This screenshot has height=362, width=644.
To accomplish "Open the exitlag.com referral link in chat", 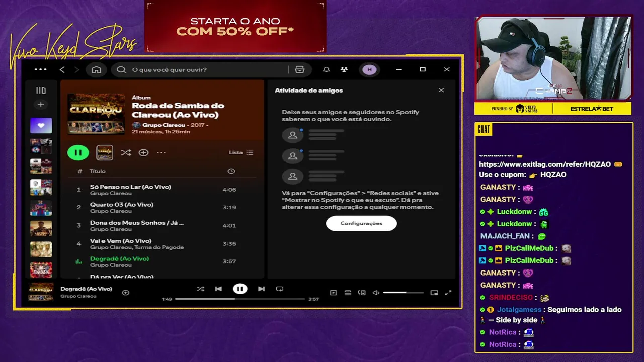I will click(545, 164).
